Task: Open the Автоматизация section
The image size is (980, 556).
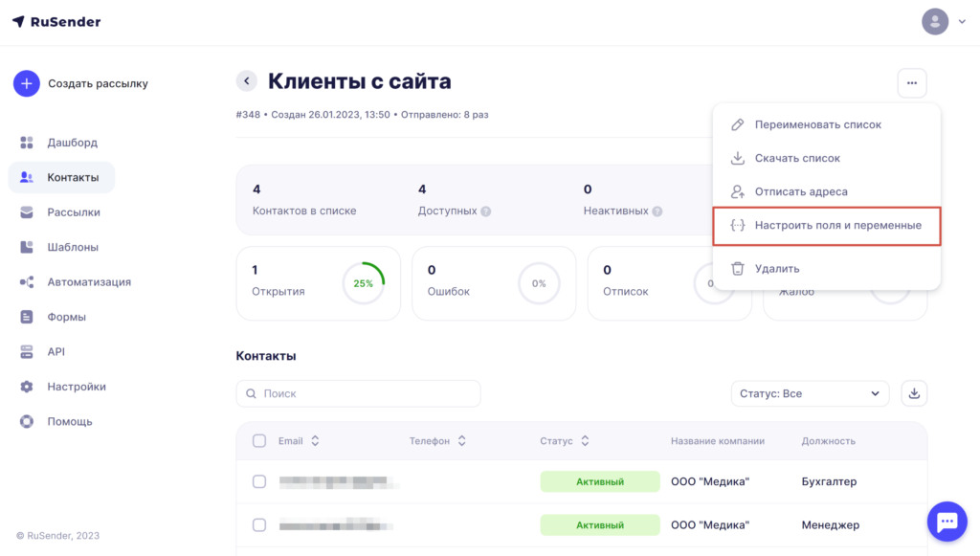Action: [76, 282]
